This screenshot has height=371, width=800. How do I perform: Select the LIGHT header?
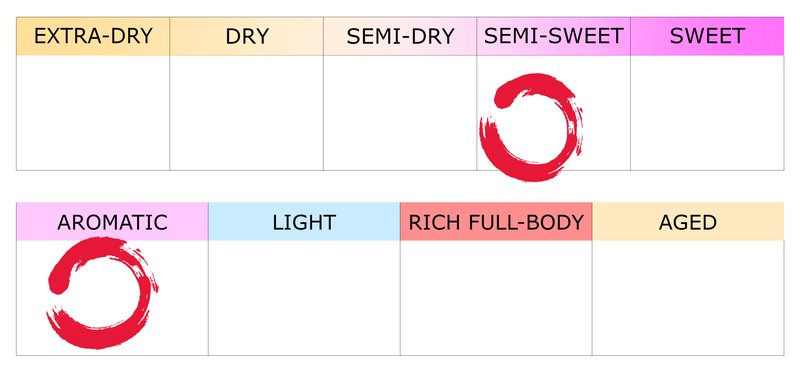[x=304, y=221]
